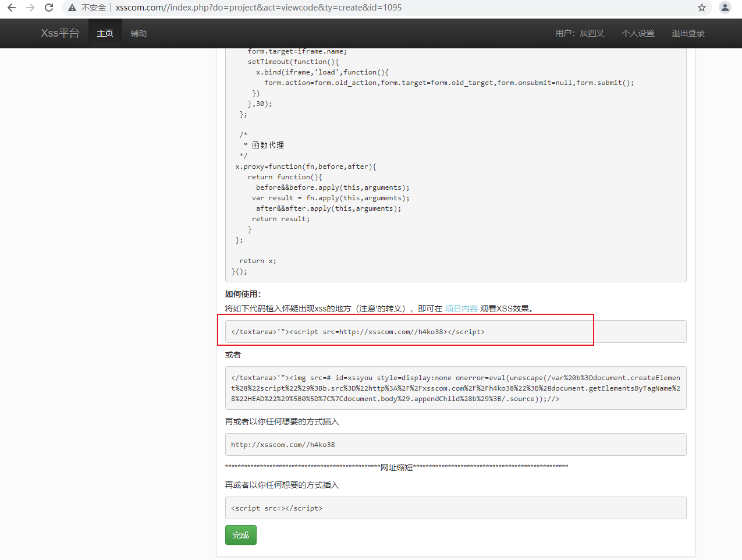This screenshot has height=560, width=742.
Task: Click the not-secure warning triangle icon
Action: pos(72,8)
